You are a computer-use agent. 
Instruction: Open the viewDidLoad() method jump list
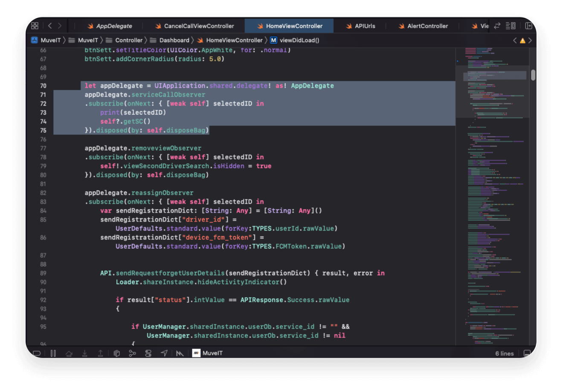(x=299, y=40)
